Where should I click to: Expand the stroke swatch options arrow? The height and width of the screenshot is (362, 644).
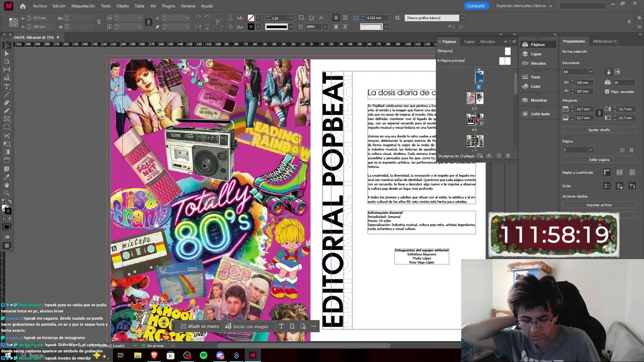coord(258,27)
